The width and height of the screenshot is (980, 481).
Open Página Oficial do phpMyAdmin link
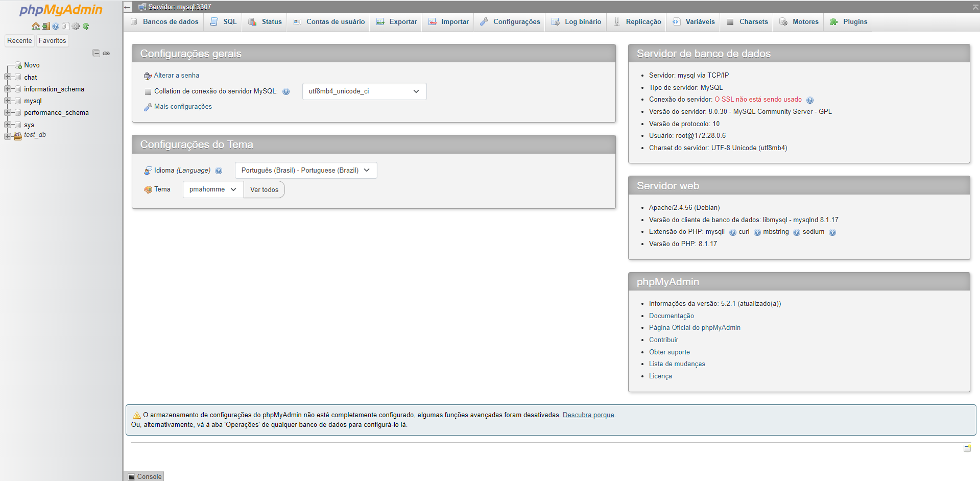pos(695,328)
